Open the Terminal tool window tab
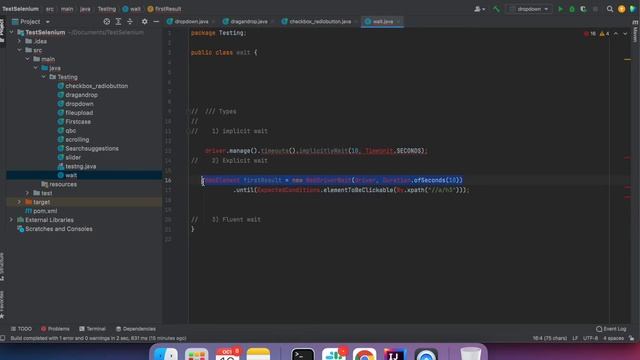The width and height of the screenshot is (640, 360). [92, 329]
